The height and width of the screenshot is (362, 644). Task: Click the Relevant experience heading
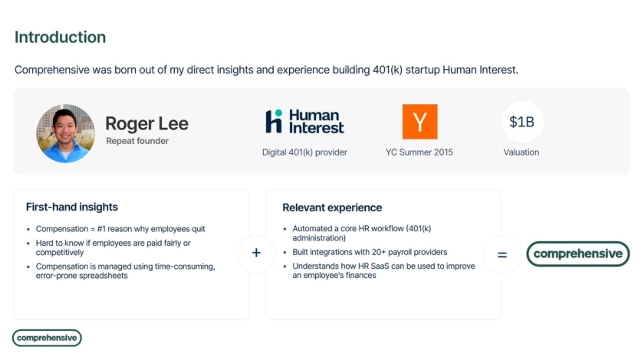[332, 208]
